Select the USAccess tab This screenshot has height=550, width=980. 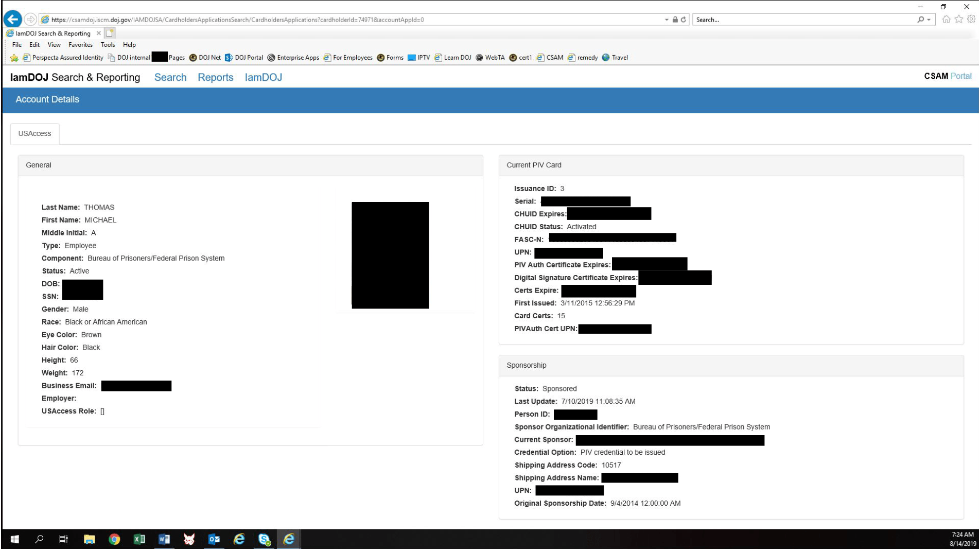(34, 133)
